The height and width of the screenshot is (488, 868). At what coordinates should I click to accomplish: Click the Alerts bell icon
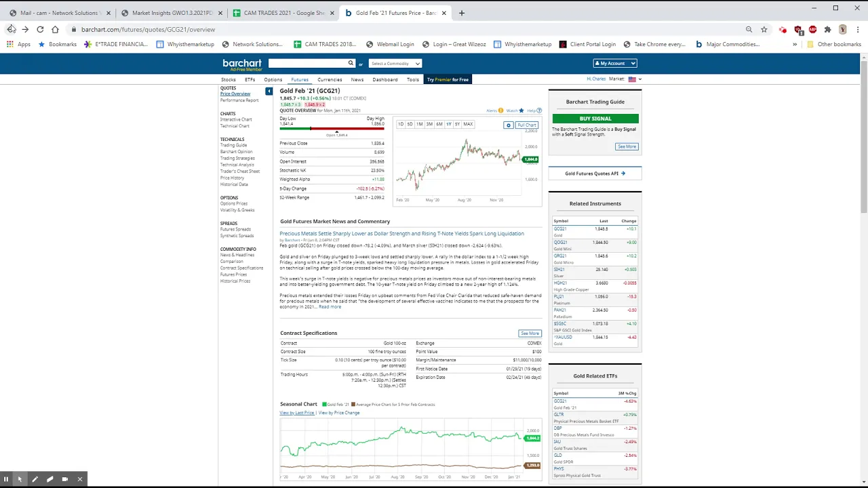(x=500, y=110)
